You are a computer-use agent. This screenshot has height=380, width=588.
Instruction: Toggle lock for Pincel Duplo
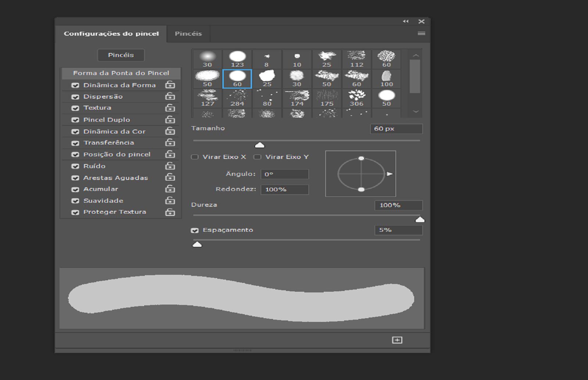[170, 120]
